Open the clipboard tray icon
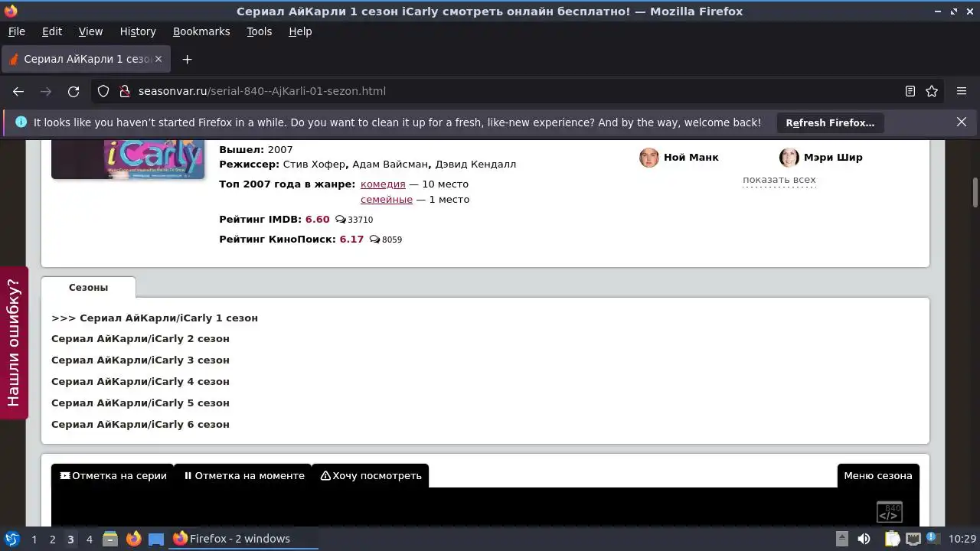Viewport: 980px width, 551px height. click(890, 539)
